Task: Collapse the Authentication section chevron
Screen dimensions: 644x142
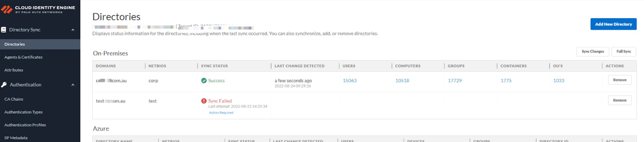Action: click(73, 85)
